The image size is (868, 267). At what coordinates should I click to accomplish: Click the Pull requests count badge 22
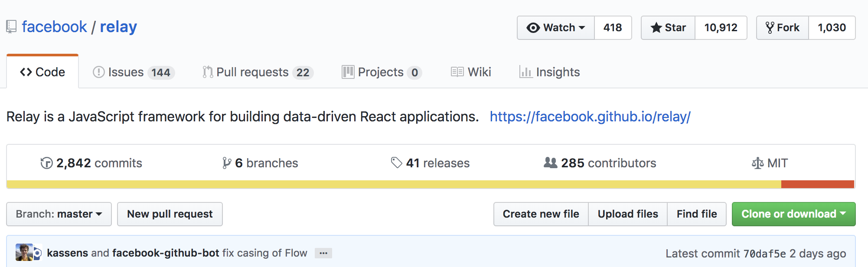point(303,72)
